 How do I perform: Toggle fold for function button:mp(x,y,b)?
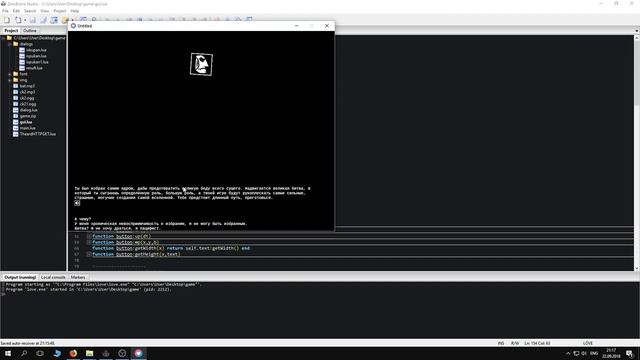click(89, 242)
